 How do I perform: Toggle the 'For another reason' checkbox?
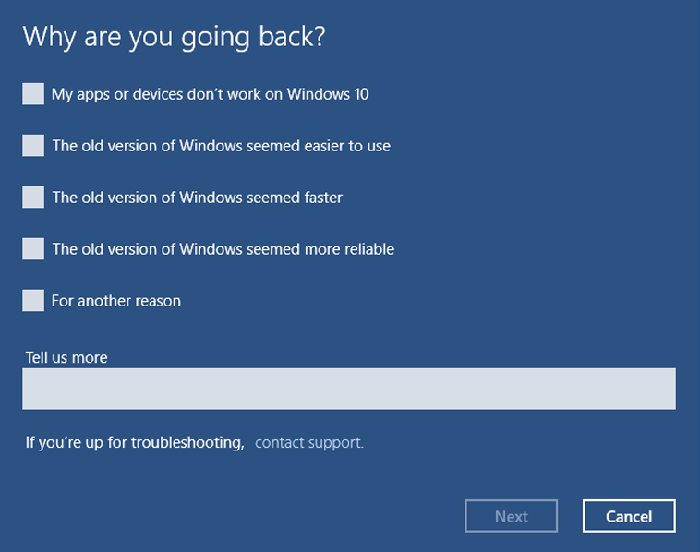(33, 300)
